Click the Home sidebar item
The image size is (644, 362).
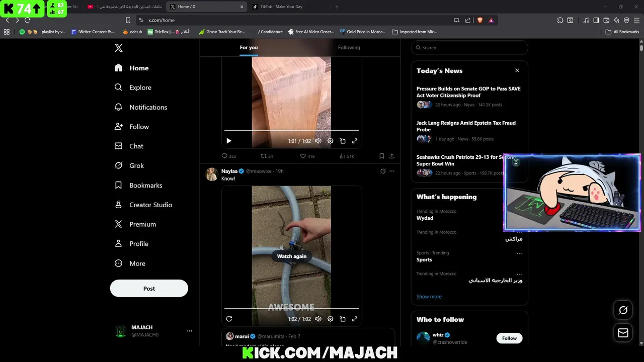click(x=131, y=68)
